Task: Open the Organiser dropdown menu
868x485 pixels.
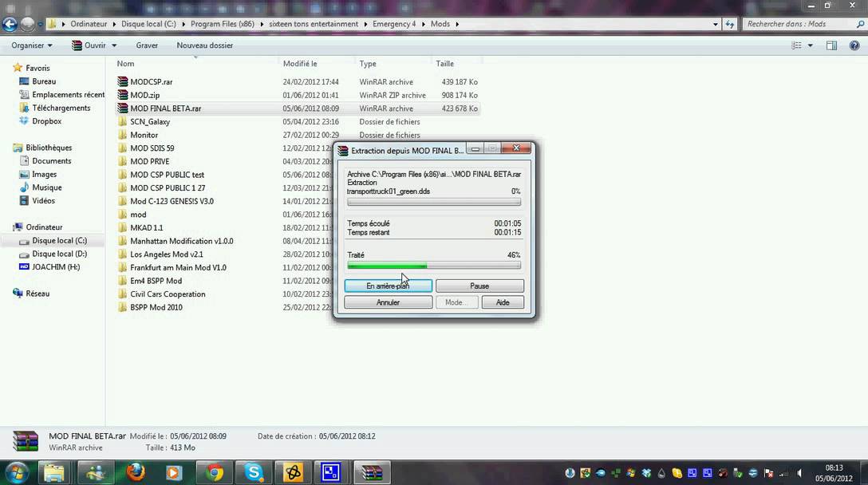Action: pos(32,45)
